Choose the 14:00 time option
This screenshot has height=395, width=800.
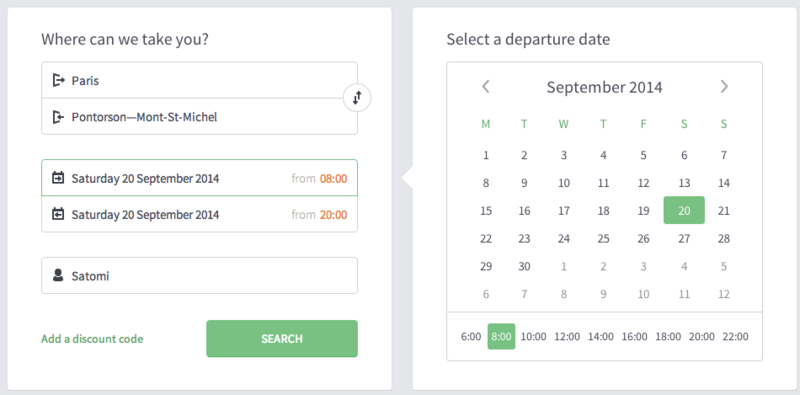pyautogui.click(x=601, y=336)
